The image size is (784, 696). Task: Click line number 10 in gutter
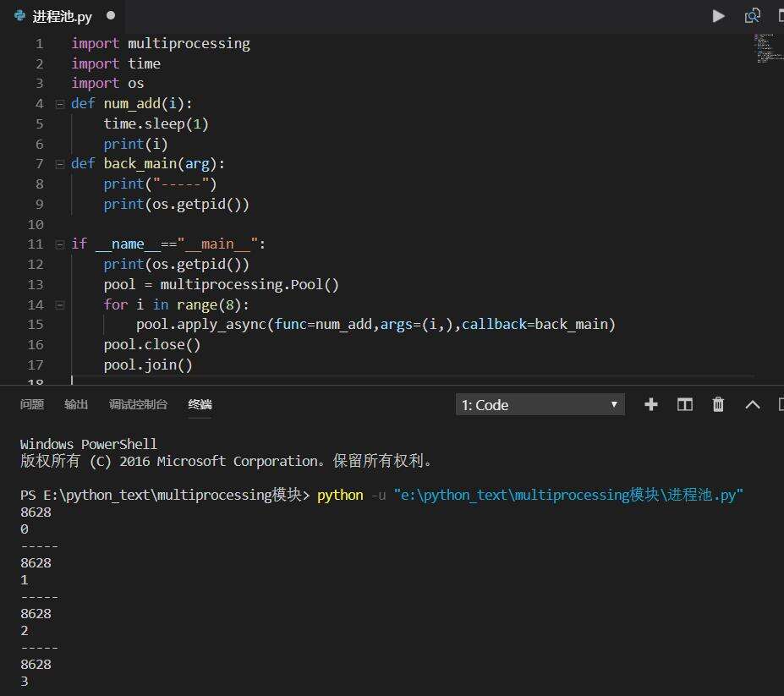pos(36,224)
